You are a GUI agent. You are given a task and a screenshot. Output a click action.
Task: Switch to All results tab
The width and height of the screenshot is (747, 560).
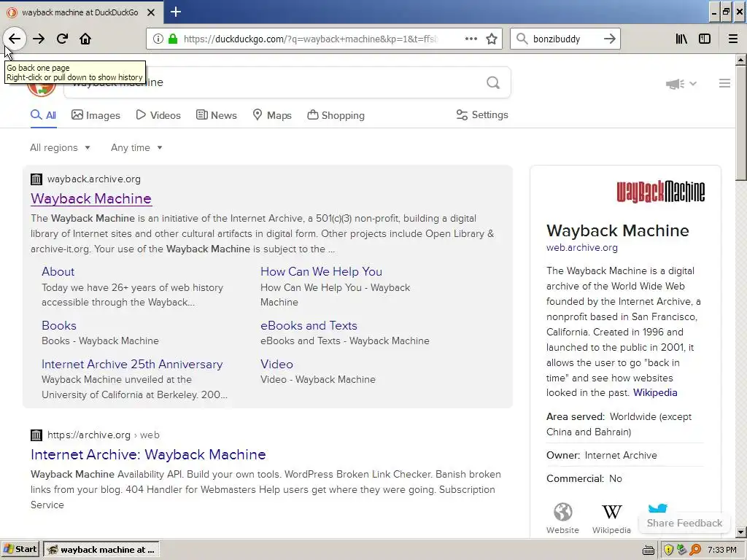(x=43, y=115)
